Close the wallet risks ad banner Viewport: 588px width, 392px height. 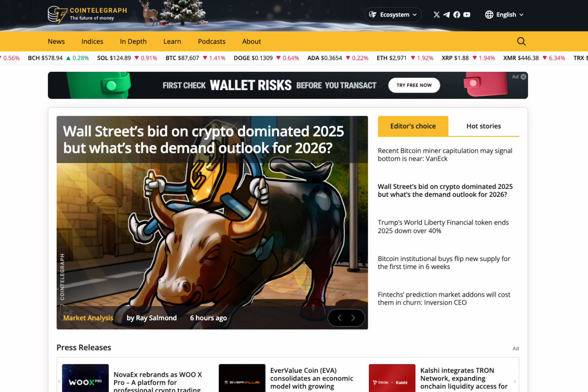point(523,77)
